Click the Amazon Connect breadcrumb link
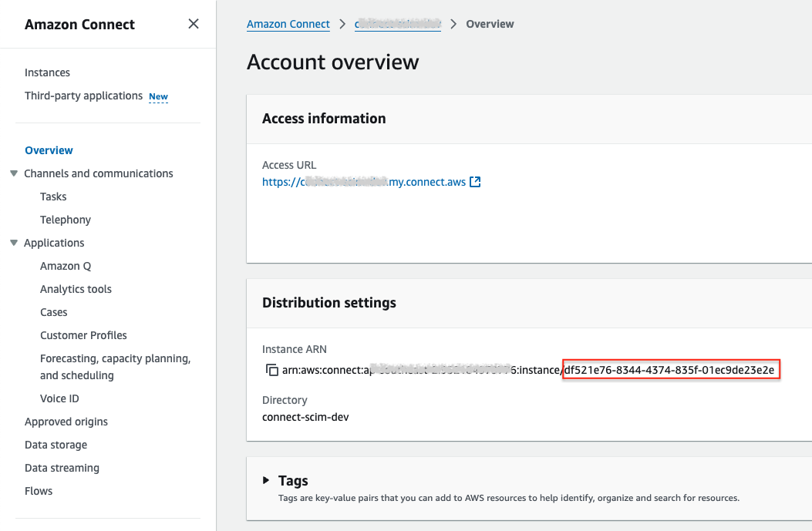 pos(288,24)
